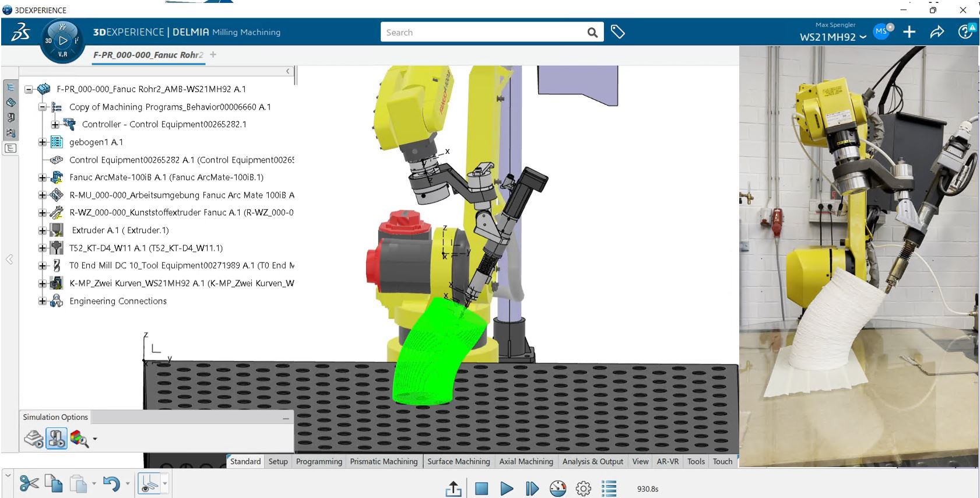Viewport: 980px width, 498px height.
Task: Open the visibility tool dropdown arrow
Action: pos(165,483)
